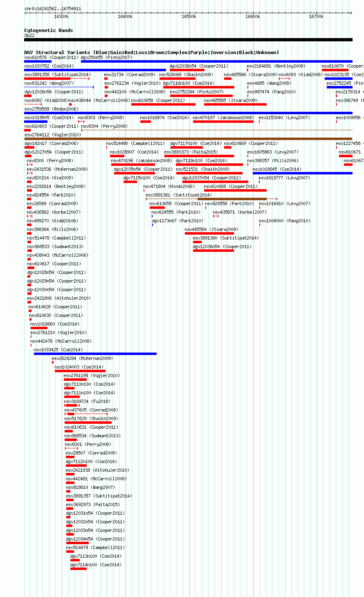Select nsv438044 (McCarroll2006) label
The width and height of the screenshot is (364, 597).
99,100
